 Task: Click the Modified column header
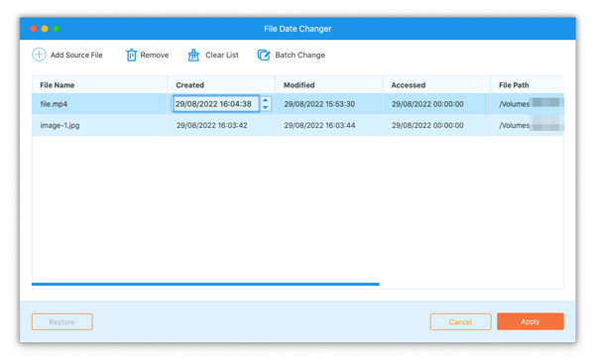[328, 85]
